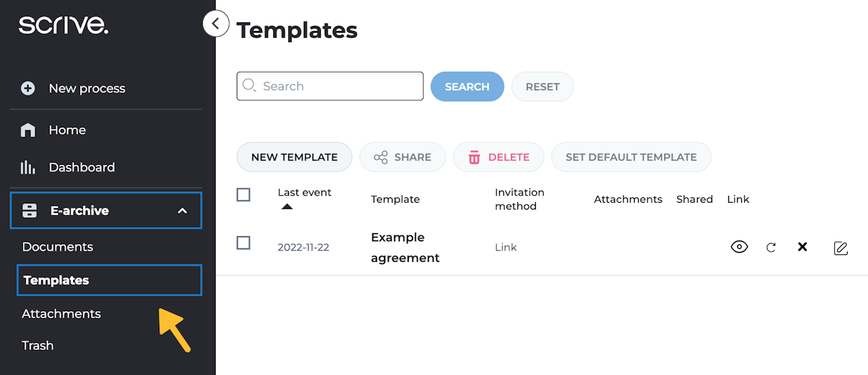Collapse the sidebar with the arrow button
This screenshot has width=868, height=375.
click(x=216, y=24)
